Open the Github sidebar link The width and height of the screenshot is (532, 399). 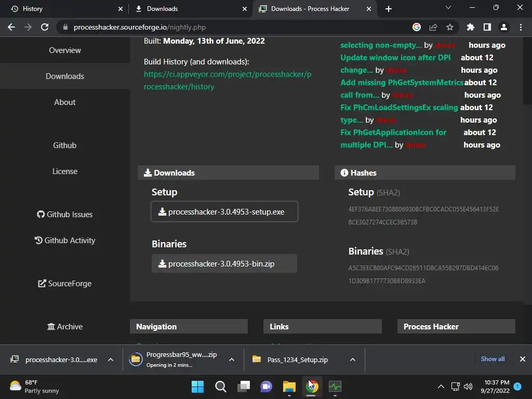(65, 145)
